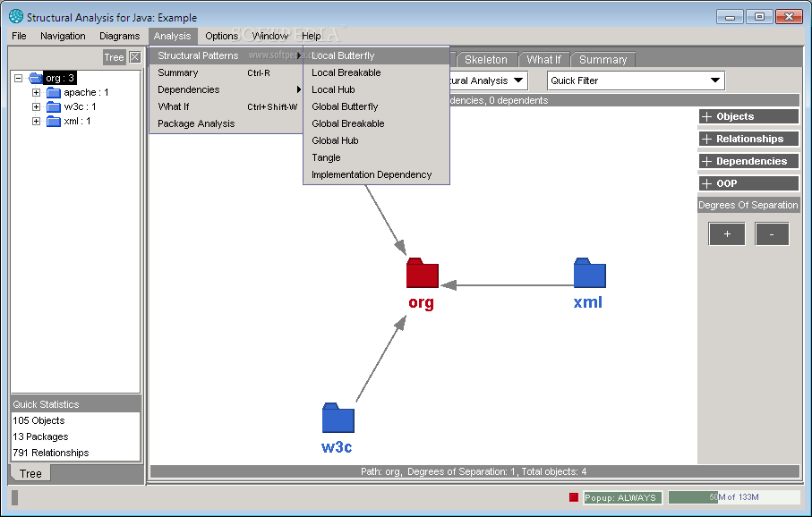
Task: Select Structural Patterns menu item
Action: pyautogui.click(x=227, y=55)
